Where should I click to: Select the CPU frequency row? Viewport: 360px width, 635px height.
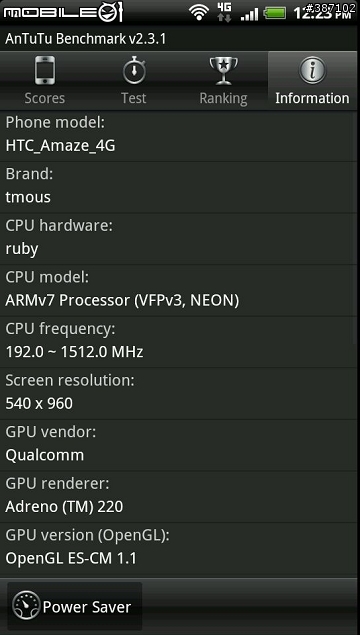(x=180, y=342)
